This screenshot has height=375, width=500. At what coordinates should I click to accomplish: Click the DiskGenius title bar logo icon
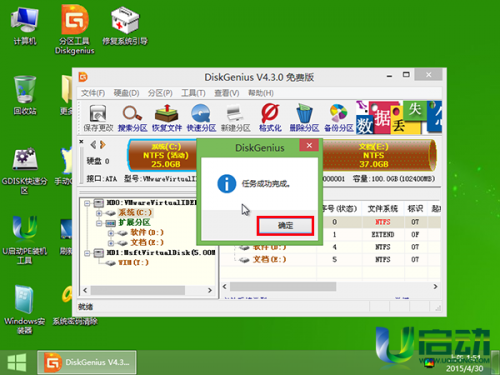[83, 77]
